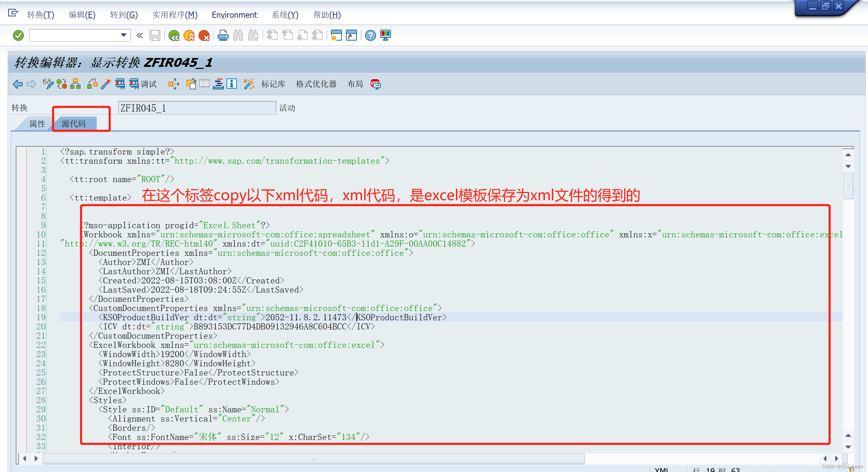868x472 pixels.
Task: Navigate back using the green back icon
Action: (x=174, y=35)
